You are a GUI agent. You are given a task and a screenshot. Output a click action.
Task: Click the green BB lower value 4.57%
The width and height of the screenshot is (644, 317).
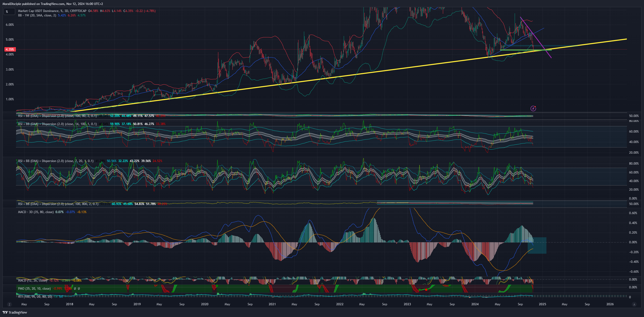(81, 15)
